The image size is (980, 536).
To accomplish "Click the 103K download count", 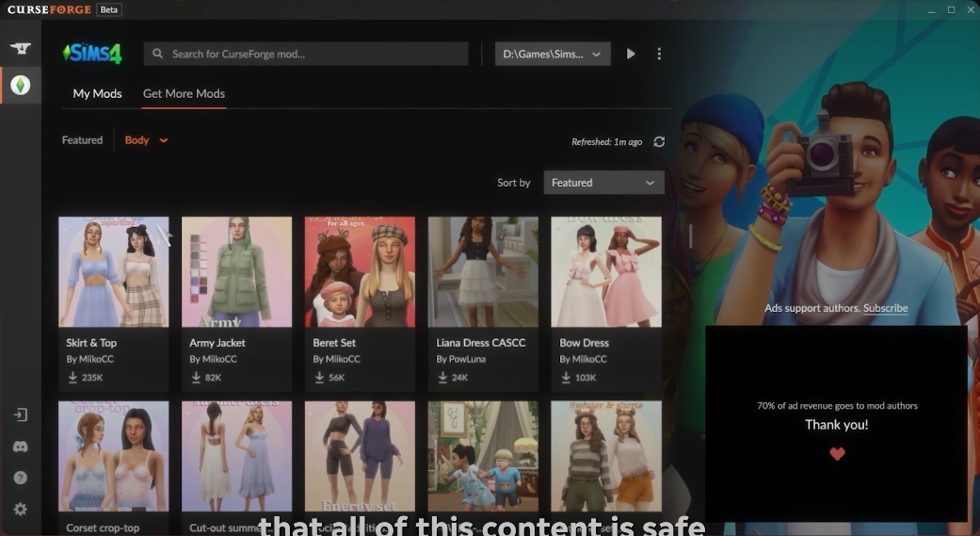I will pos(586,377).
